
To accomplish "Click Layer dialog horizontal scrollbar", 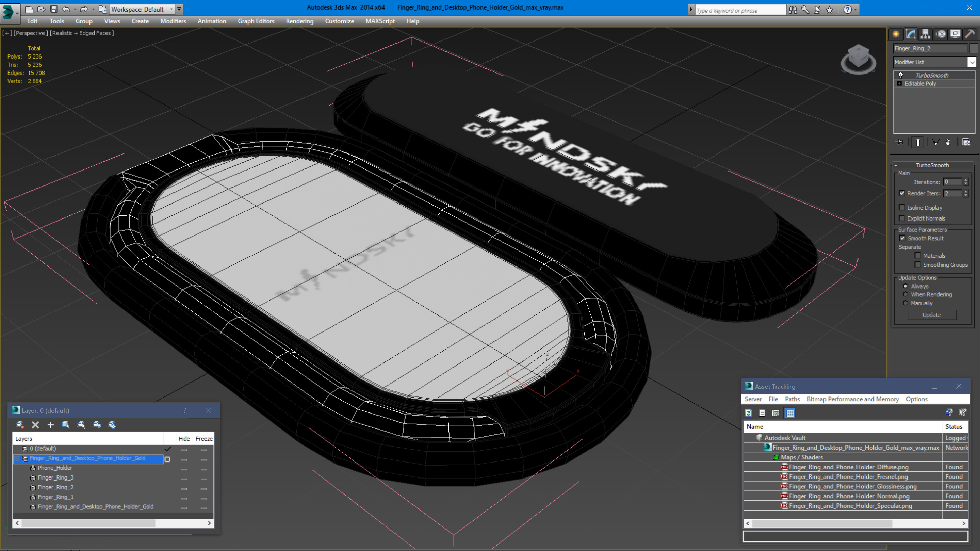I will [113, 523].
